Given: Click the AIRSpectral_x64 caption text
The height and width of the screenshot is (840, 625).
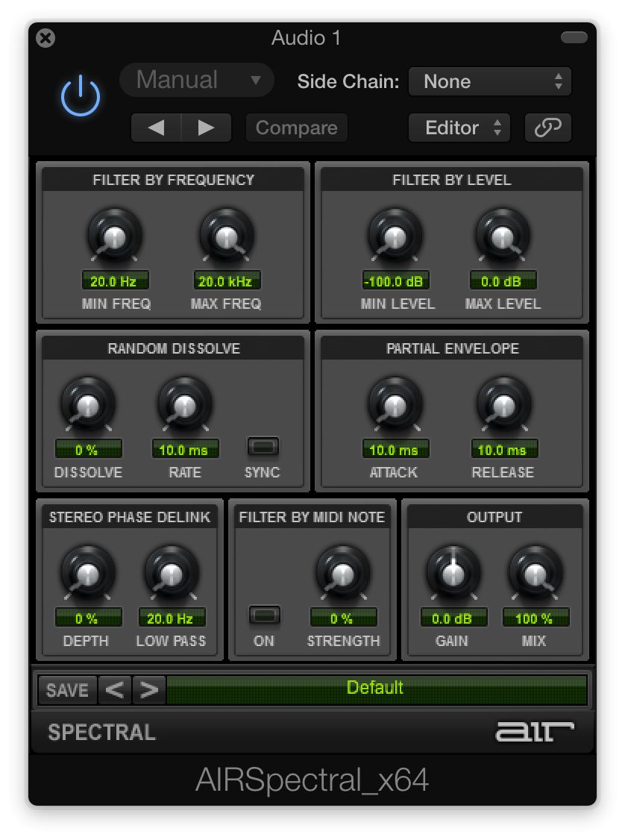Looking at the screenshot, I should point(312,780).
